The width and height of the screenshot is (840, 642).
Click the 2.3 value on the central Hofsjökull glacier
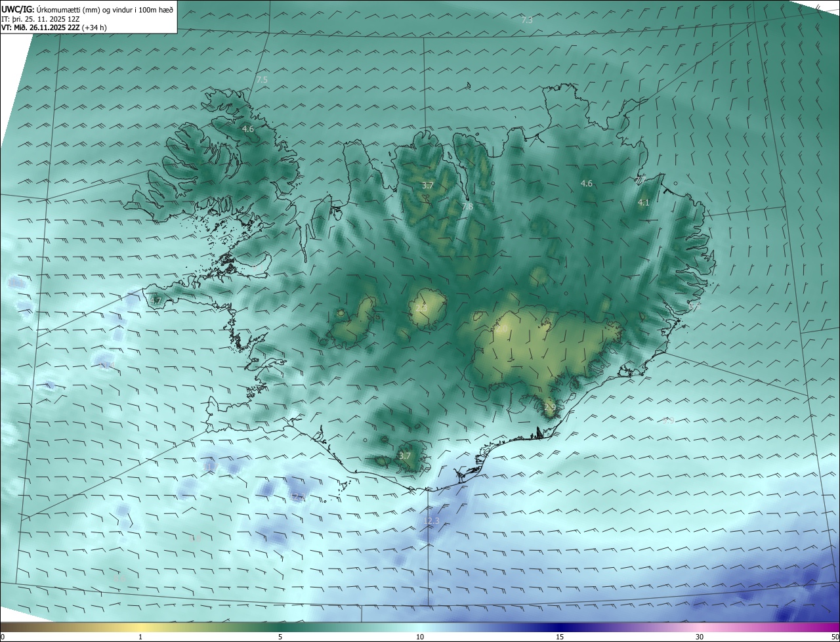(x=421, y=307)
